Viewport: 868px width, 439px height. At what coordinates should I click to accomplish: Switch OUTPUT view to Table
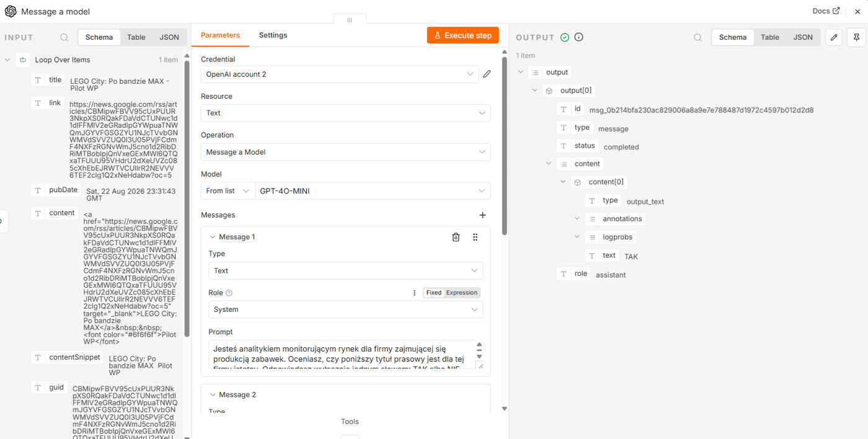[x=770, y=37]
